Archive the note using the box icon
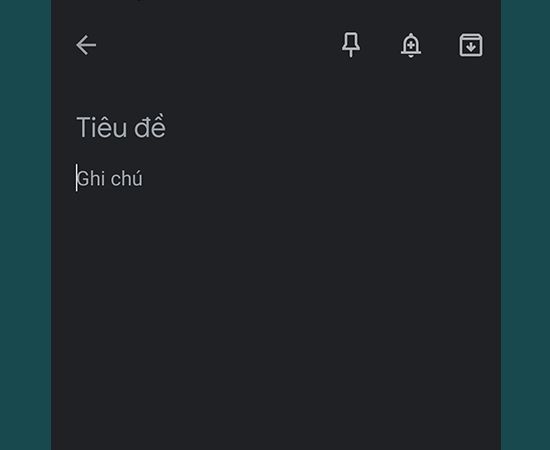Image resolution: width=550 pixels, height=450 pixels. click(x=471, y=45)
